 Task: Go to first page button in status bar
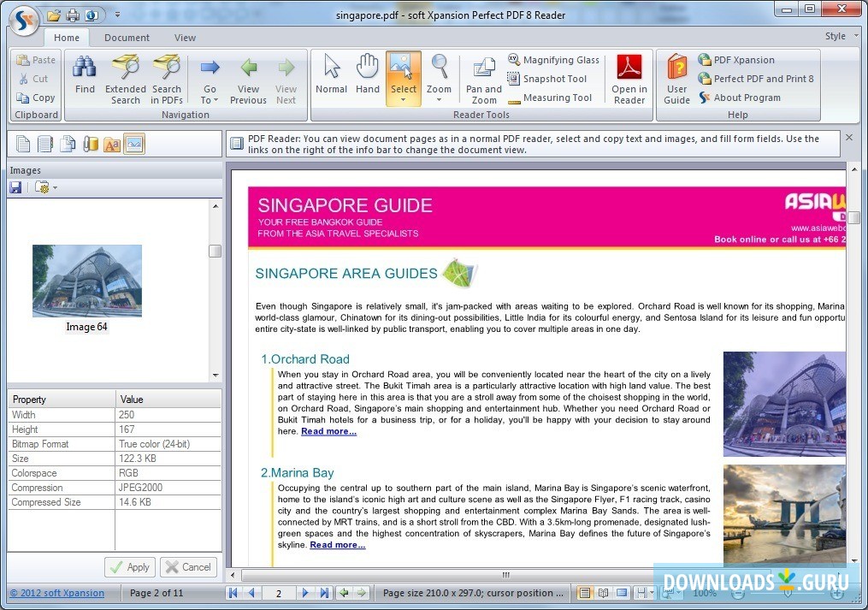(x=233, y=593)
